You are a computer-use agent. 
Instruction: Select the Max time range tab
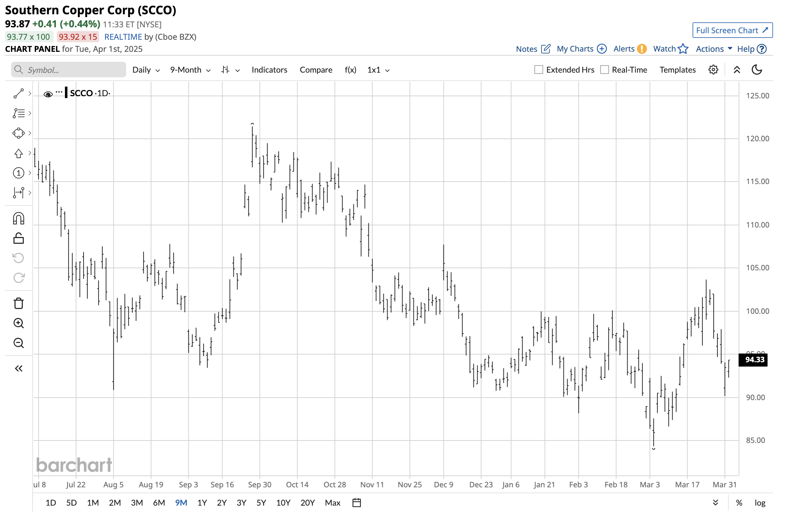332,503
